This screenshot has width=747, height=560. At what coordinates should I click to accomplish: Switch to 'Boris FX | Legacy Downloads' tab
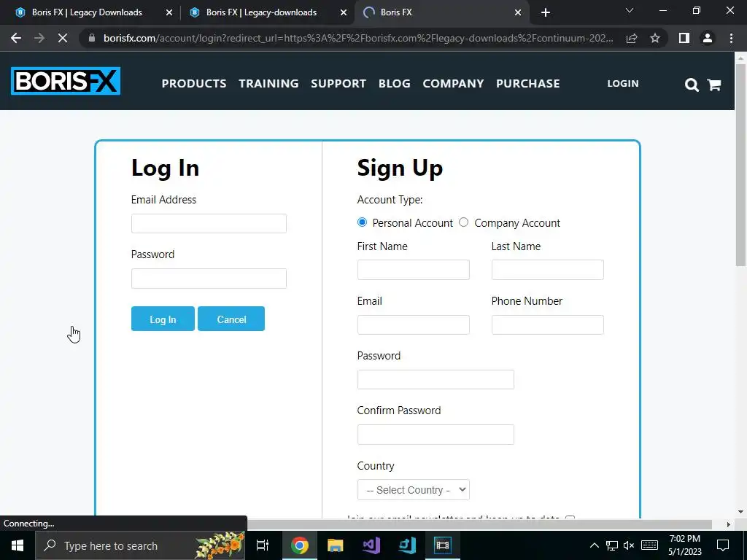[87, 12]
